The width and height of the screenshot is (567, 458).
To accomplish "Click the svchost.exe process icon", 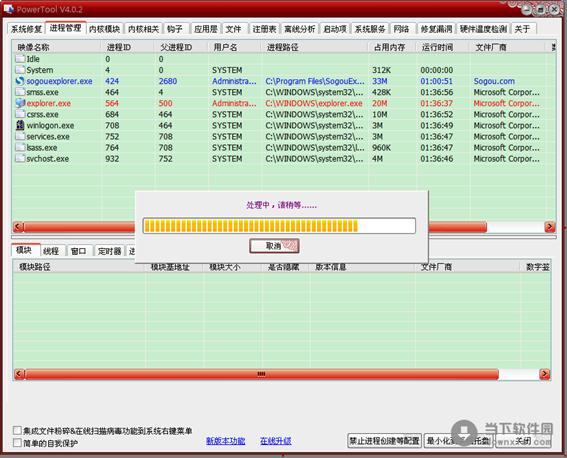I will pos(20,158).
